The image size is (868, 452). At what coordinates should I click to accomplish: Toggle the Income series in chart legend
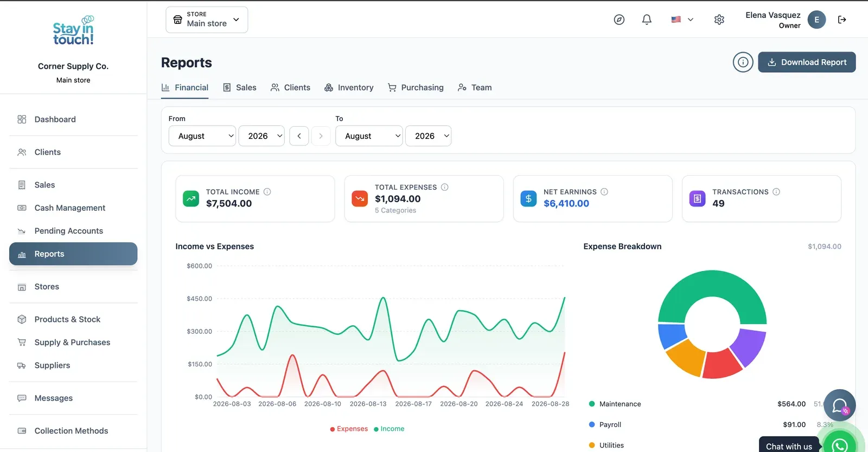pyautogui.click(x=389, y=429)
